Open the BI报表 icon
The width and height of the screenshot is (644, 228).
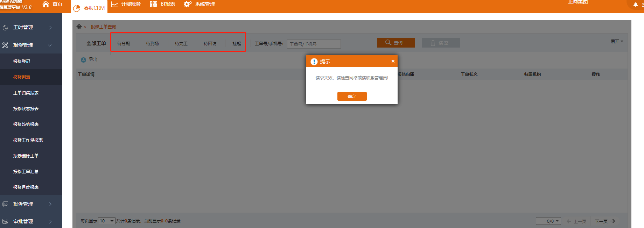tap(154, 4)
